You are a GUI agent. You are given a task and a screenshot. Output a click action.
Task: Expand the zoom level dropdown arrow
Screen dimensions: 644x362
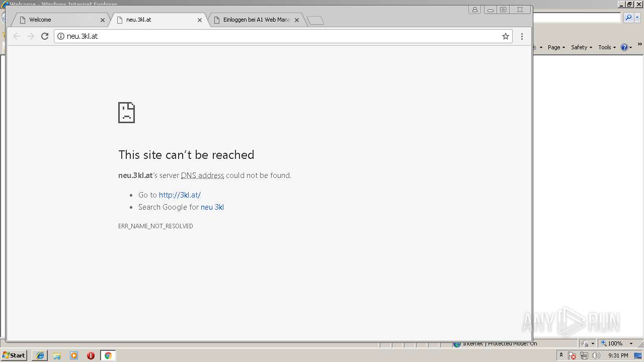pyautogui.click(x=631, y=344)
